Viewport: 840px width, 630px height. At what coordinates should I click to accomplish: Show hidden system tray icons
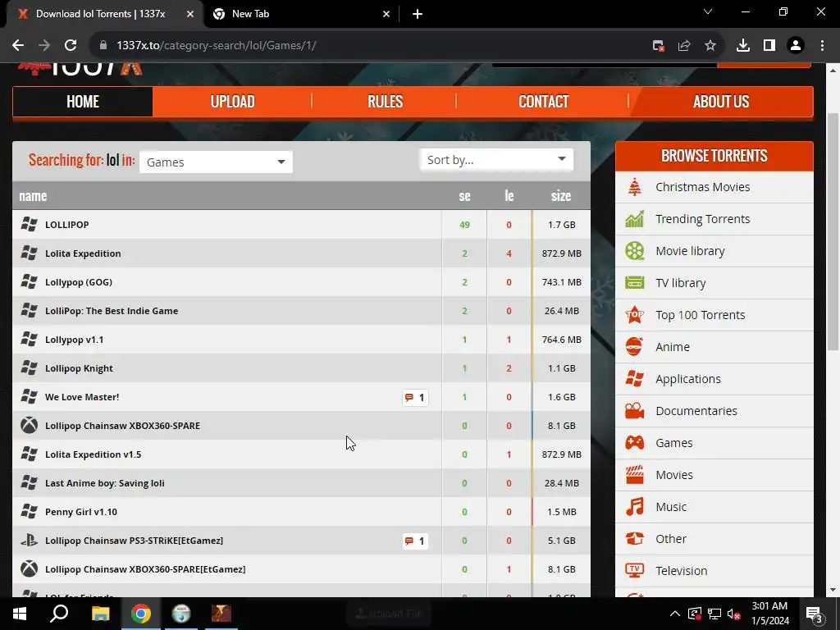[675, 614]
